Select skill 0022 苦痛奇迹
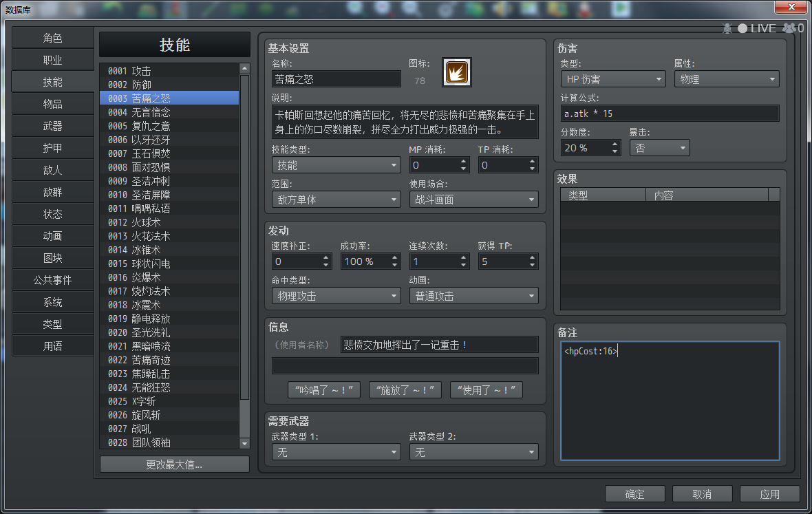 (x=169, y=360)
